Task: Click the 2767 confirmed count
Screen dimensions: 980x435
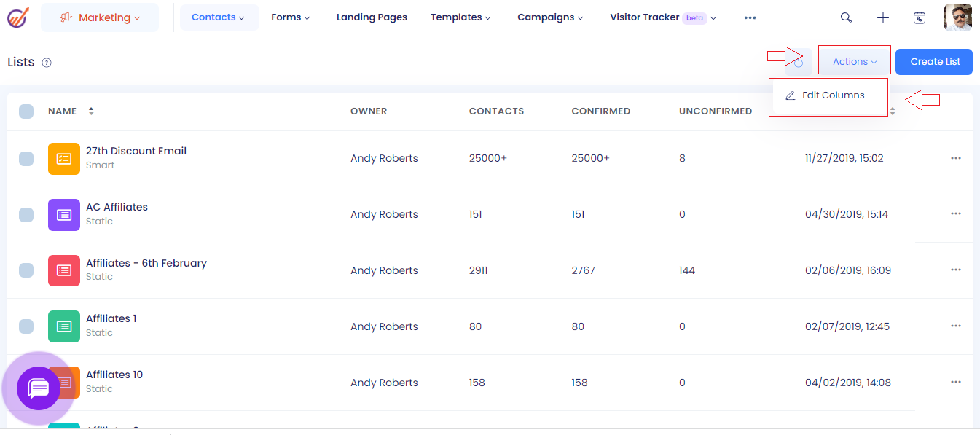Action: pos(583,270)
